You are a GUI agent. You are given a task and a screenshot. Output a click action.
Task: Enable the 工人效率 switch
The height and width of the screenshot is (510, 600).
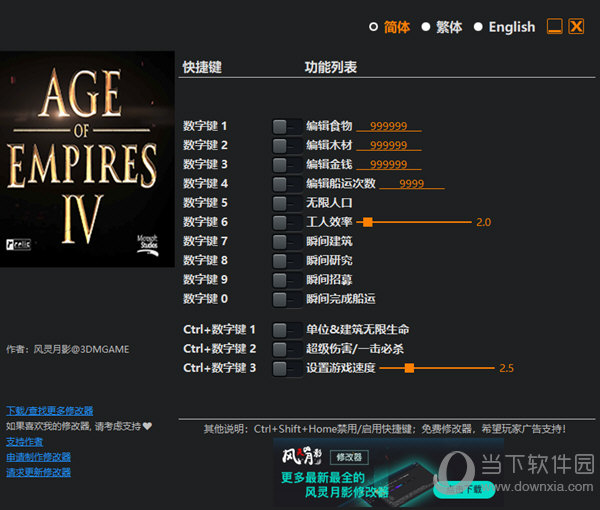pos(287,222)
